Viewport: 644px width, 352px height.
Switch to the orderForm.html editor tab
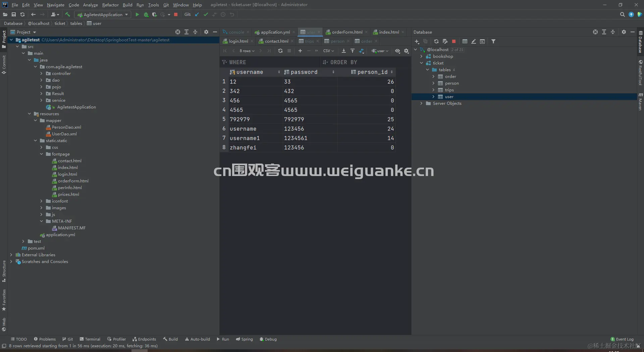click(x=347, y=32)
